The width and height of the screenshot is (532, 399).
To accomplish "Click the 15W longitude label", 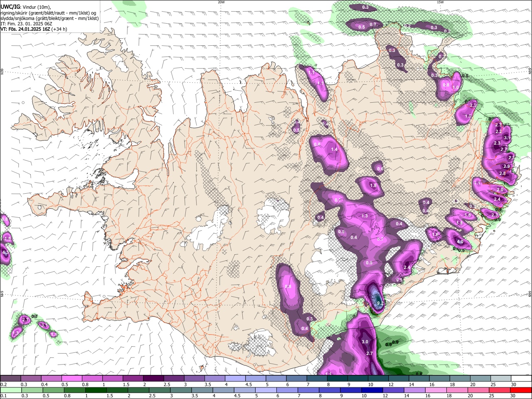I will (440, 2).
